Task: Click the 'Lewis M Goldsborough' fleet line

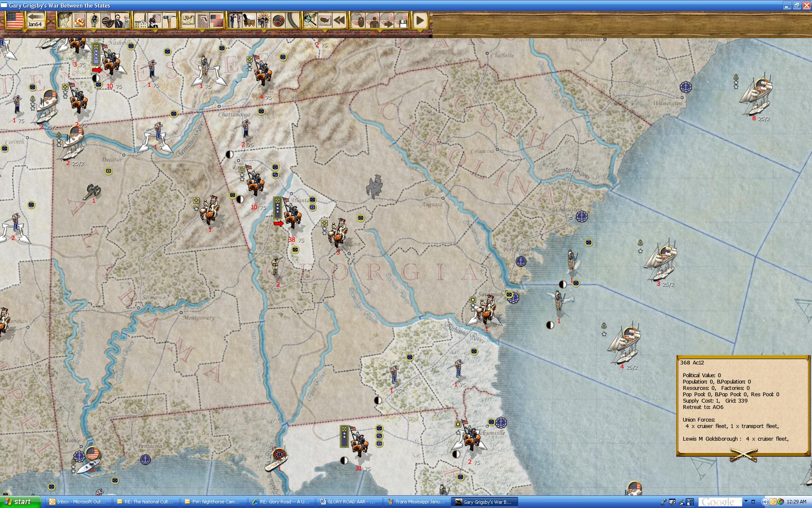Action: (735, 439)
